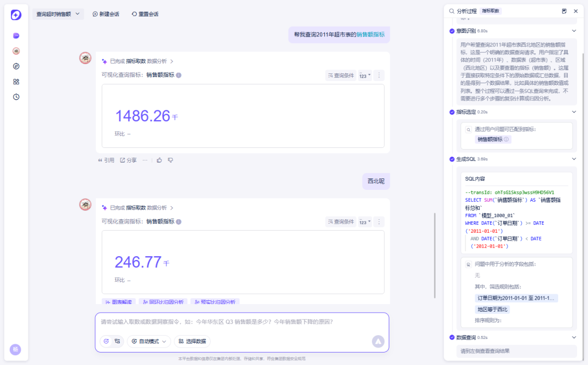This screenshot has width=588, height=365.
Task: Click 引用 under the first answer
Action: click(x=106, y=160)
